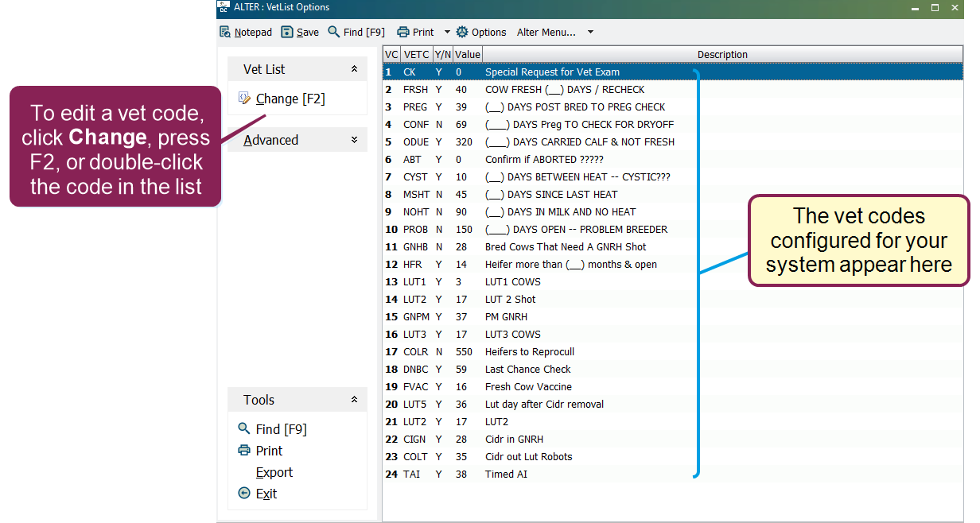This screenshot has width=980, height=523.
Task: Click Print in the Tools panel
Action: [x=261, y=451]
